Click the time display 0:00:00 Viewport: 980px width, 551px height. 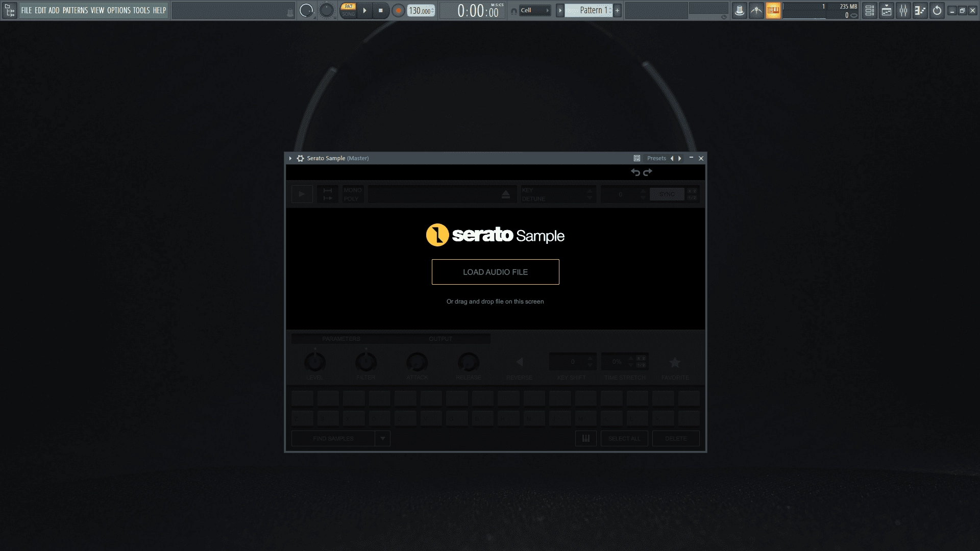(x=478, y=11)
